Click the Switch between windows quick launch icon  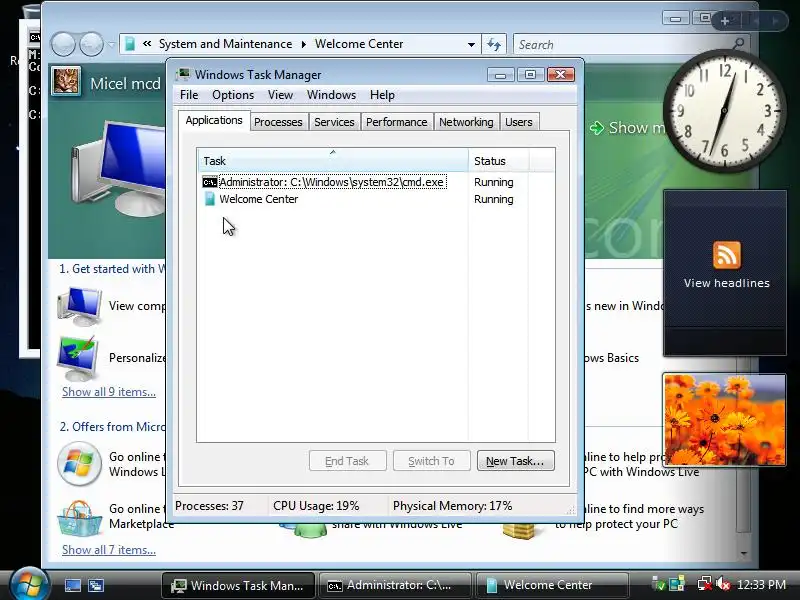(96, 585)
